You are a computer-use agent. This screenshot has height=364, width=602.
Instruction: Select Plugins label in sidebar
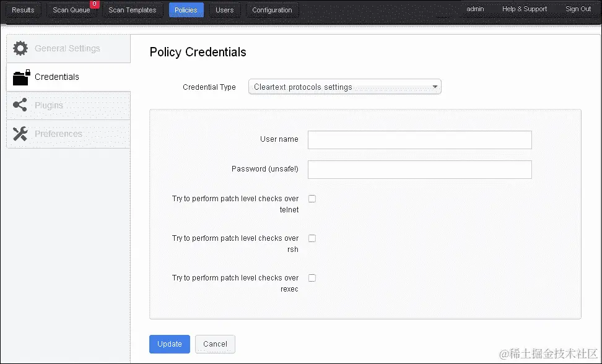(49, 105)
